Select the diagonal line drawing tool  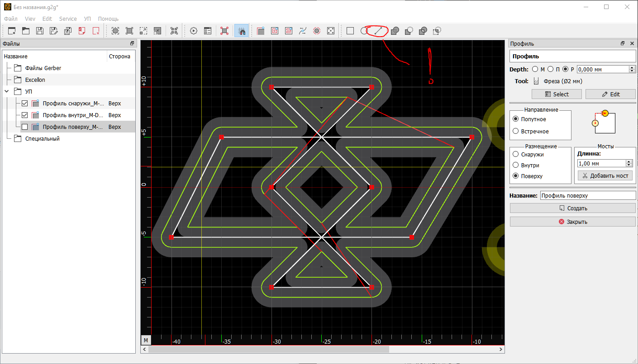click(x=378, y=31)
